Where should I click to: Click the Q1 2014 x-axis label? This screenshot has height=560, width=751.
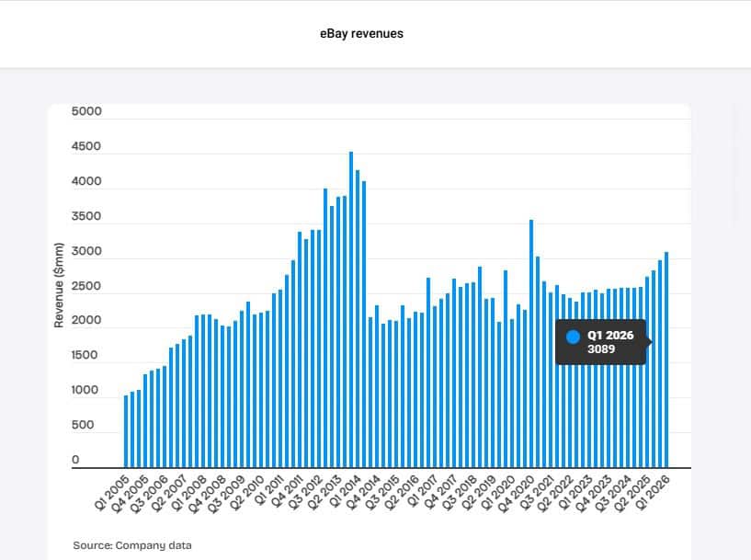tap(345, 492)
